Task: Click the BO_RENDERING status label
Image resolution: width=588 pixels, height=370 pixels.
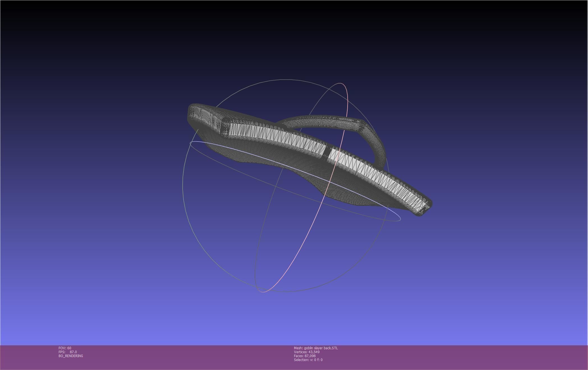Action: [71, 356]
